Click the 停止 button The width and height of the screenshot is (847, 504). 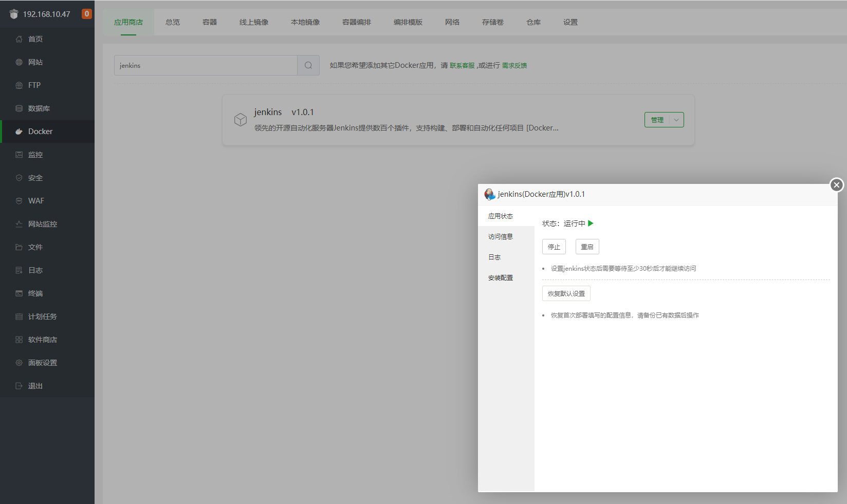coord(554,247)
